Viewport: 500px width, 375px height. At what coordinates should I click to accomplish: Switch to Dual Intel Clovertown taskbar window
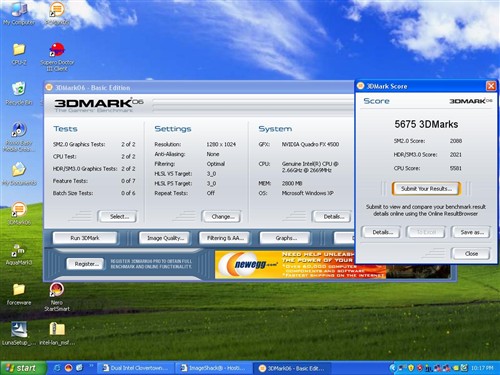click(x=136, y=368)
